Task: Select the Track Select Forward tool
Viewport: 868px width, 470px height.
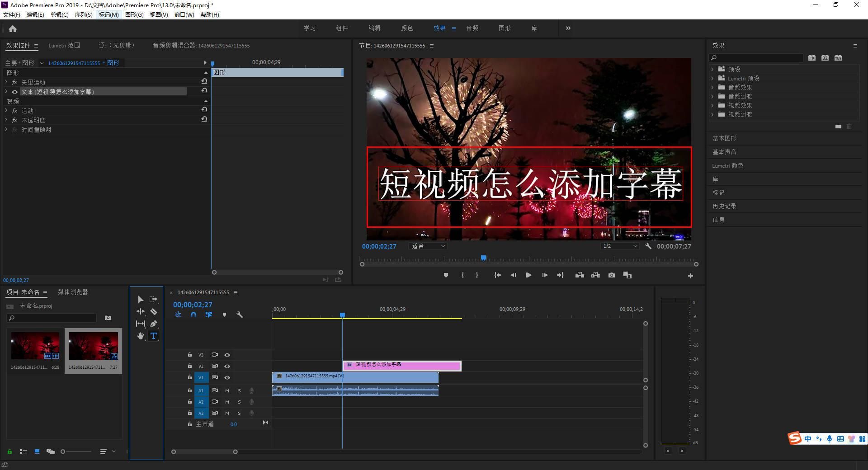Action: click(153, 299)
